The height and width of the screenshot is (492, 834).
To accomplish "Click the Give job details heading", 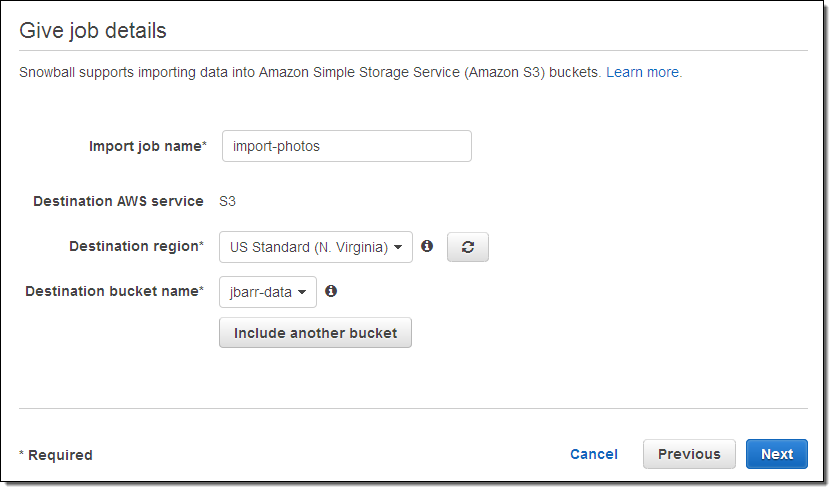I will tap(93, 31).
